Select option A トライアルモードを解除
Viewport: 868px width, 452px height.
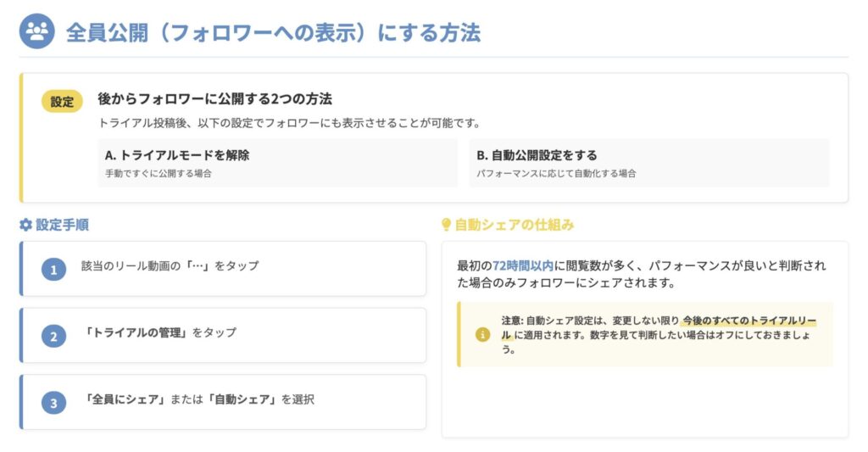[278, 163]
